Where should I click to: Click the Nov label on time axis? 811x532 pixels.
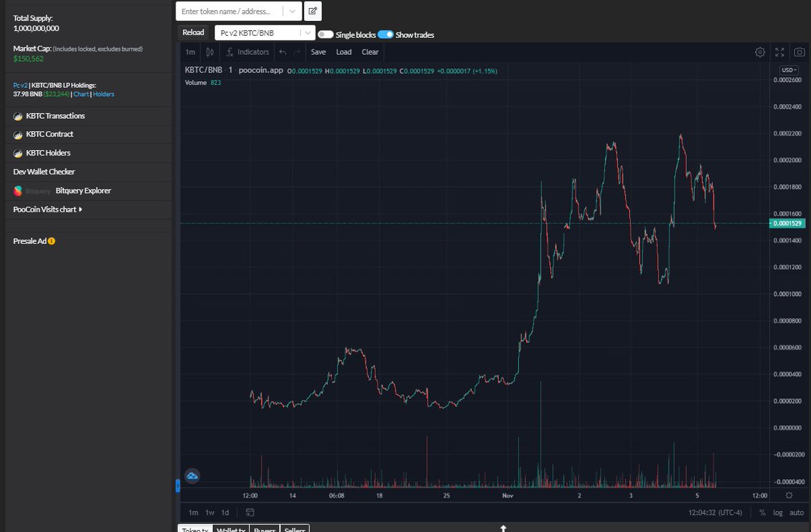508,495
